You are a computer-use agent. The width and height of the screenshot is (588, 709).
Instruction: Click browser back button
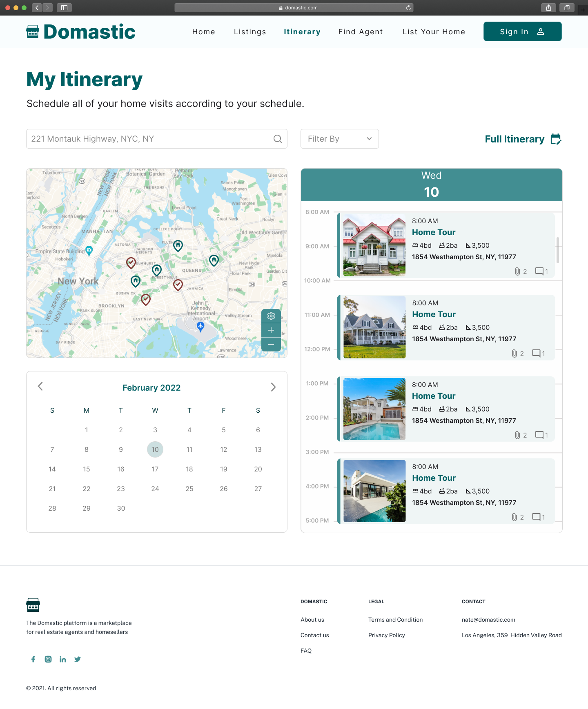coord(37,8)
